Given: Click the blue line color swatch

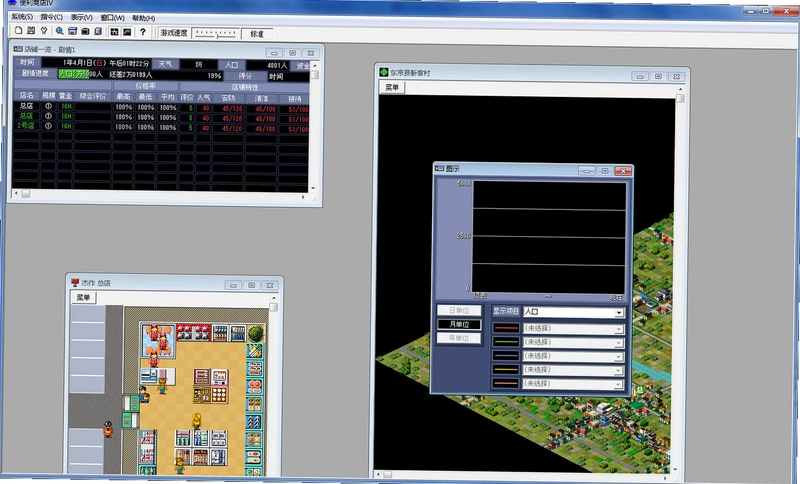Looking at the screenshot, I should [x=506, y=355].
